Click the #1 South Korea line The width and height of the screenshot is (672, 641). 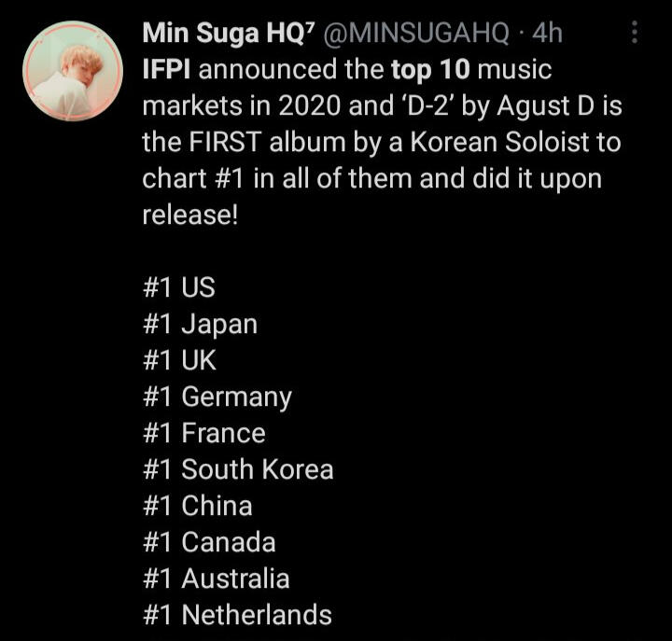238,469
